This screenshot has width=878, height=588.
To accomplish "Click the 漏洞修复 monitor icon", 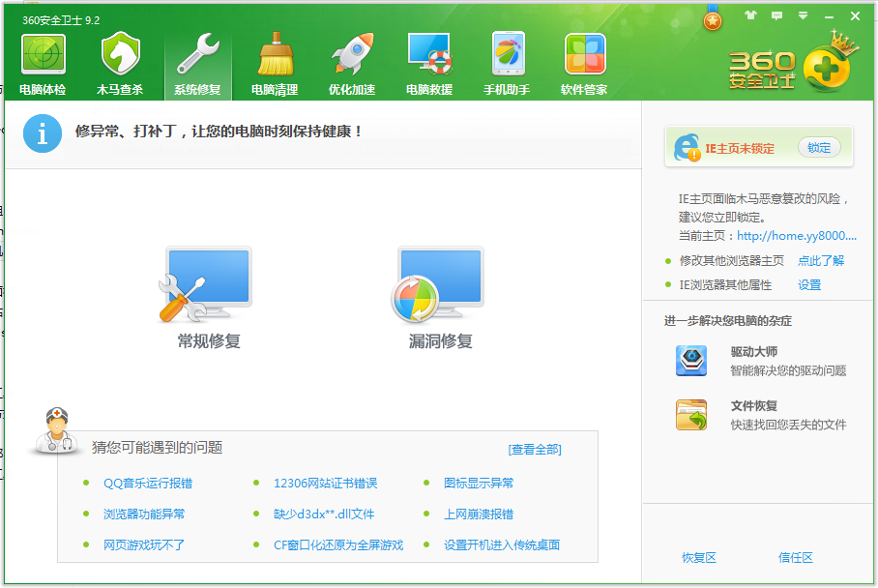I will tap(438, 284).
